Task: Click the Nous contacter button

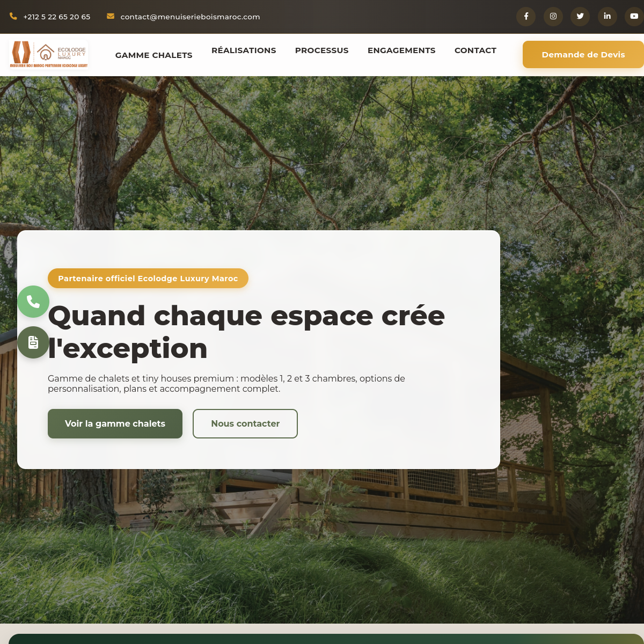Action: (x=245, y=423)
